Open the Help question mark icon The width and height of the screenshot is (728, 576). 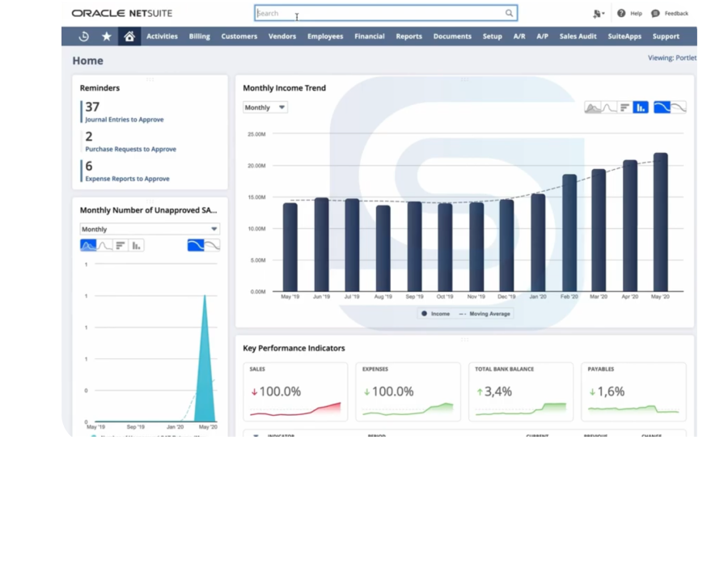pos(621,14)
